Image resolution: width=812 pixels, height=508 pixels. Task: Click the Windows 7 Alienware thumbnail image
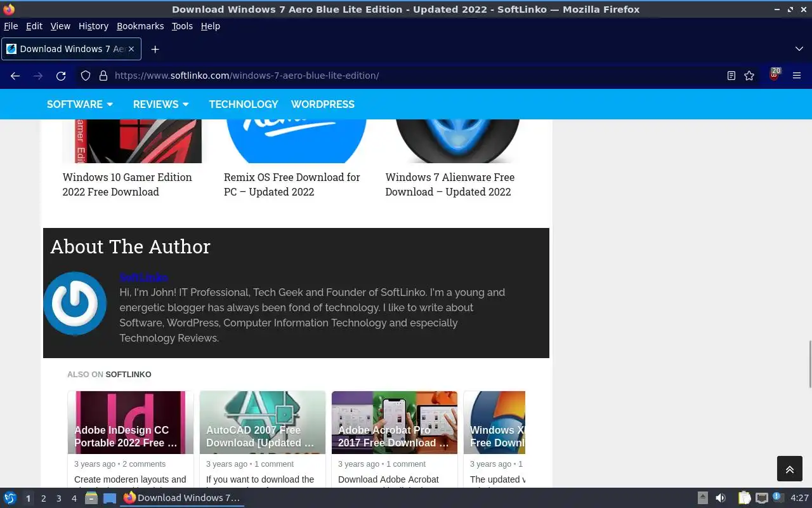pyautogui.click(x=457, y=141)
